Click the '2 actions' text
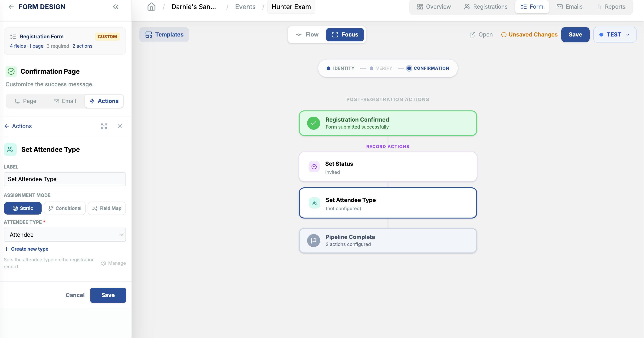 coord(82,46)
